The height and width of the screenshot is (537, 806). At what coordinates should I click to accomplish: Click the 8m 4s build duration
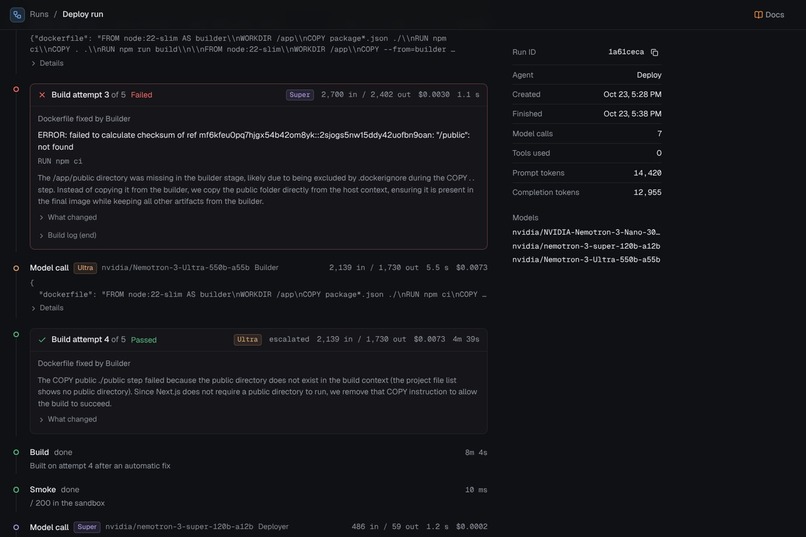click(x=476, y=453)
